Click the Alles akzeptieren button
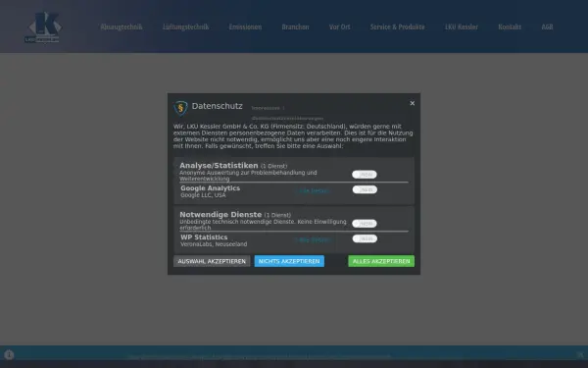This screenshot has width=588, height=368. coord(381,261)
